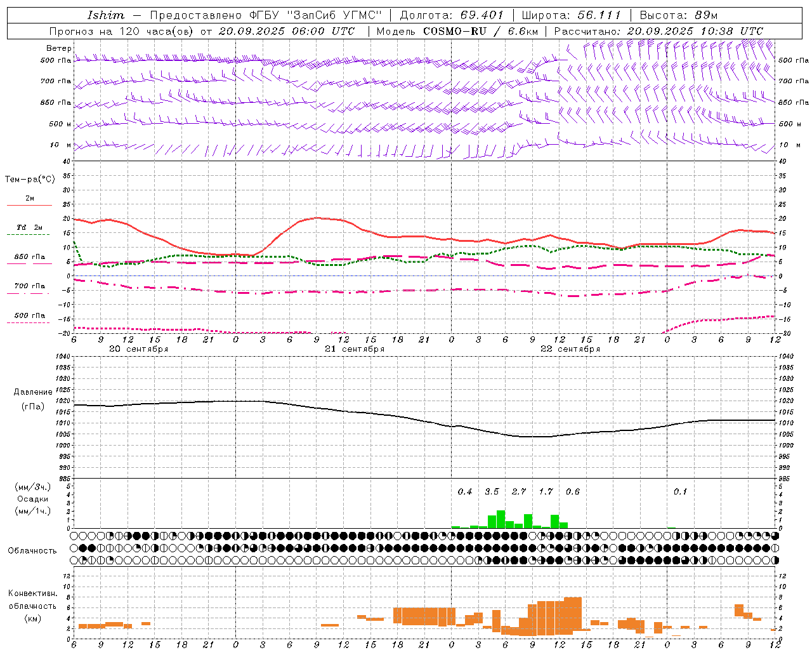Select the "Модель COSMO-RU / 6.6км" text
This screenshot has width=812, height=650.
pos(457,31)
